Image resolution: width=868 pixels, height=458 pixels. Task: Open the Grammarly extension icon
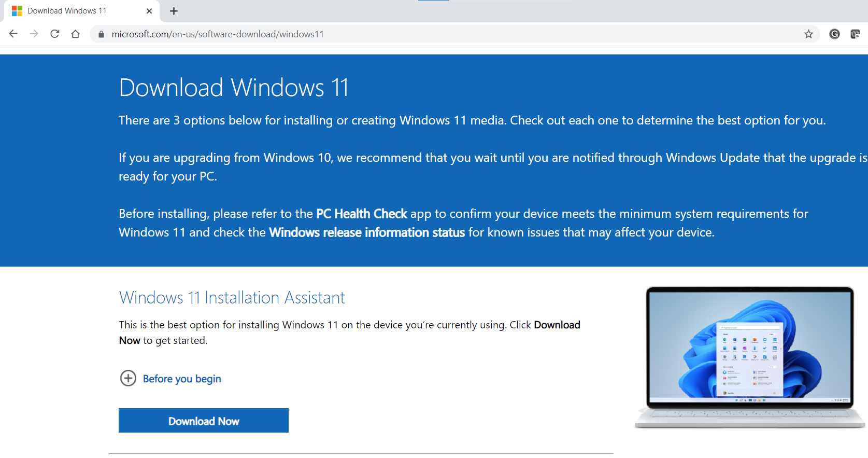point(834,34)
